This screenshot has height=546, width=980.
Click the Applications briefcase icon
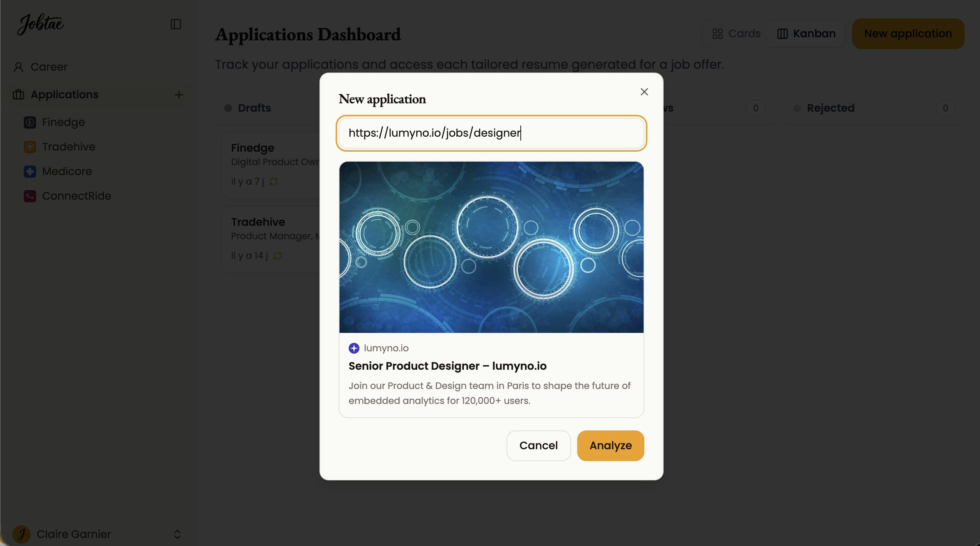click(18, 94)
